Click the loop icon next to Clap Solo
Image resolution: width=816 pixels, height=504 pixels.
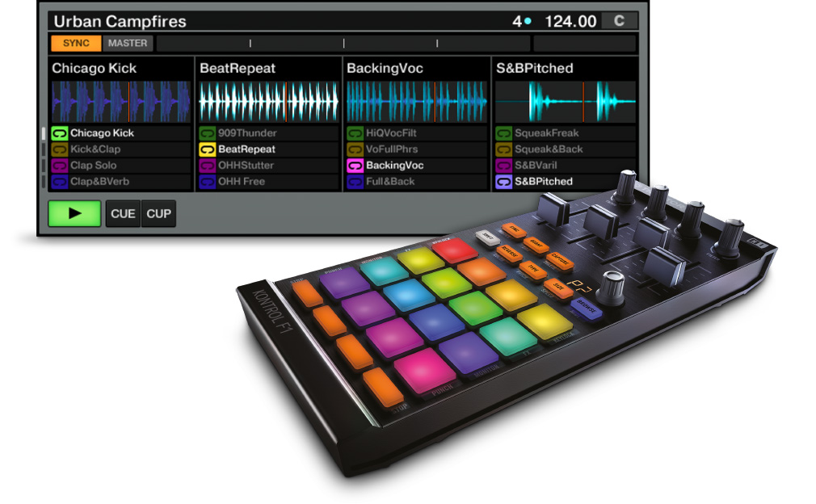pos(60,166)
